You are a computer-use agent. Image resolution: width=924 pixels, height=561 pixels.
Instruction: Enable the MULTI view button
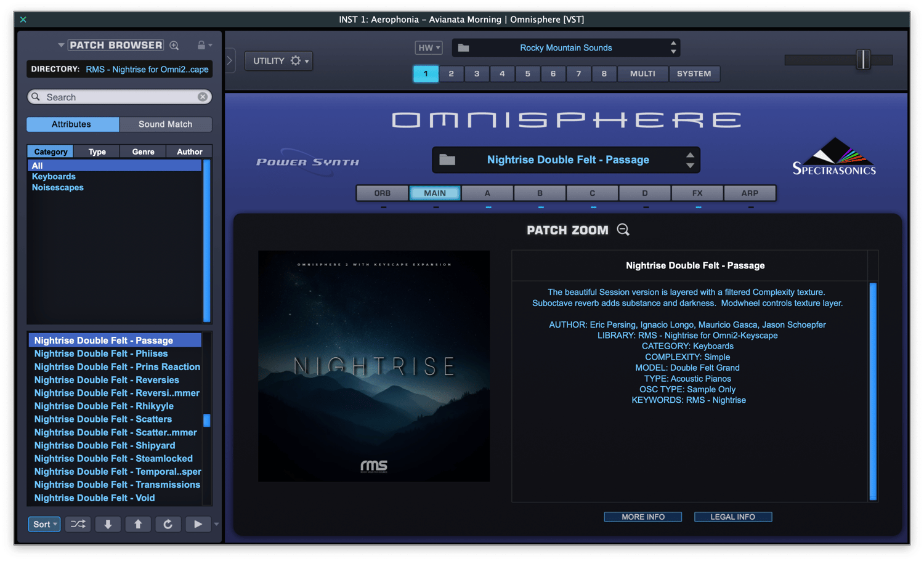pos(642,73)
